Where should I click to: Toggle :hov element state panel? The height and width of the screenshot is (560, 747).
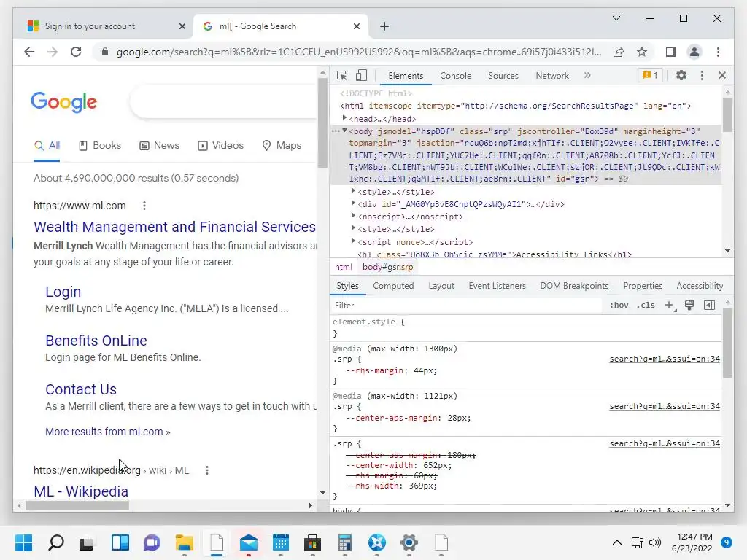[x=619, y=306]
